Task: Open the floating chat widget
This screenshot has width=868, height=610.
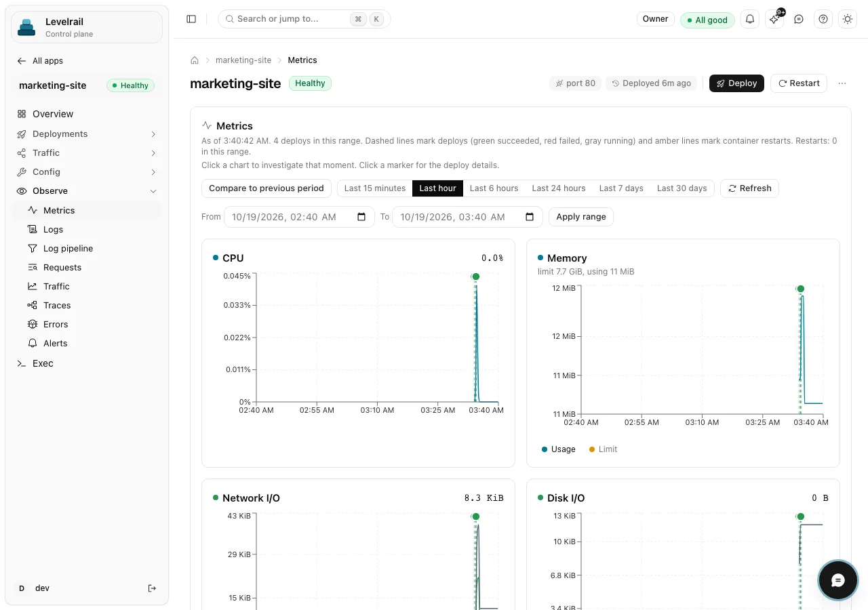Action: (x=838, y=580)
